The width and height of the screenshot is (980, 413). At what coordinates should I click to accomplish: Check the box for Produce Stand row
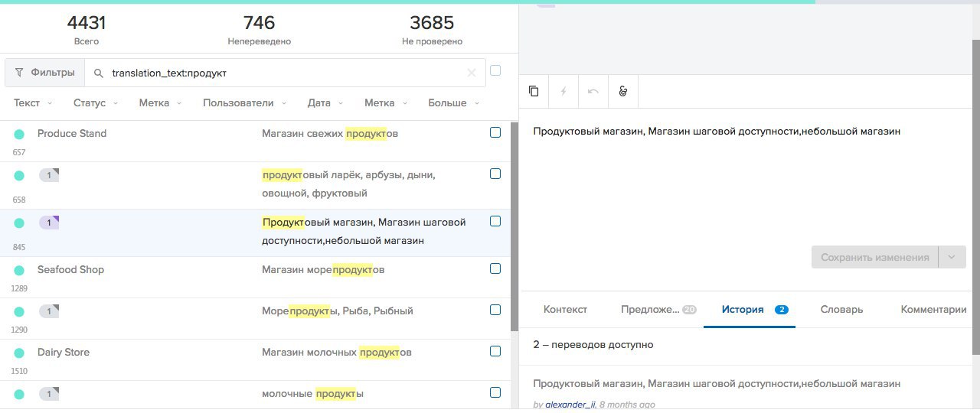[495, 132]
